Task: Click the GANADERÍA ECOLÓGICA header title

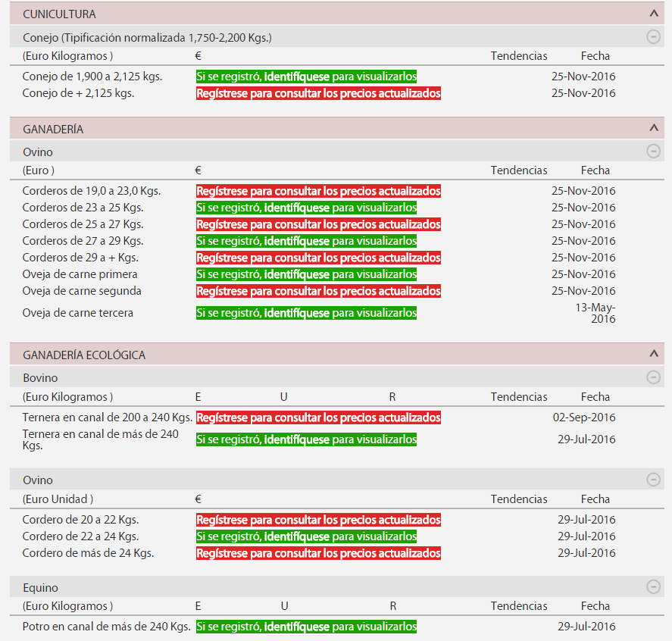Action: coord(84,355)
